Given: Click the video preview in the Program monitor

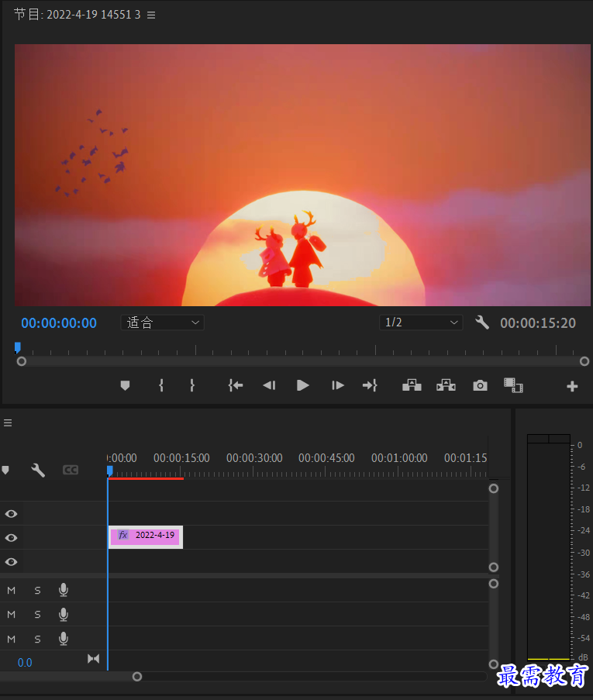Looking at the screenshot, I should click(302, 175).
